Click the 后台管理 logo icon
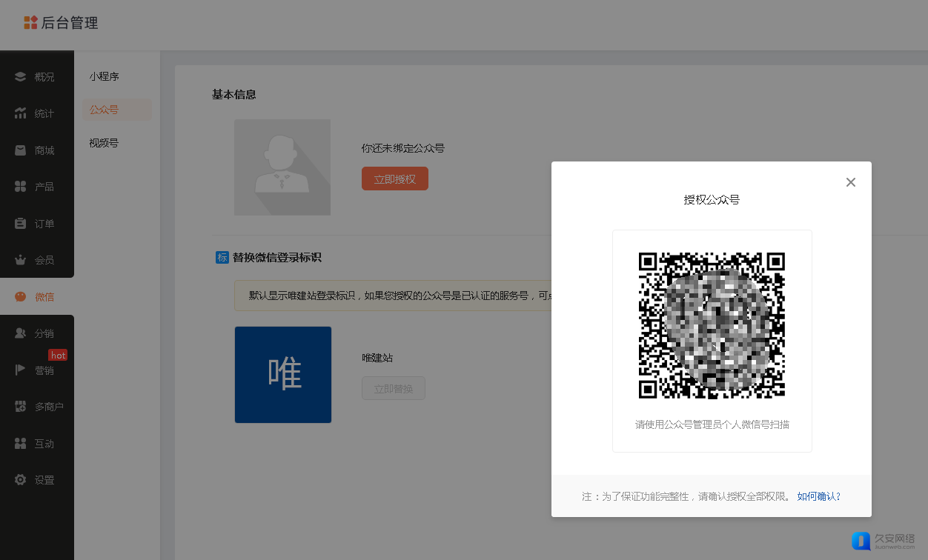 click(x=30, y=22)
